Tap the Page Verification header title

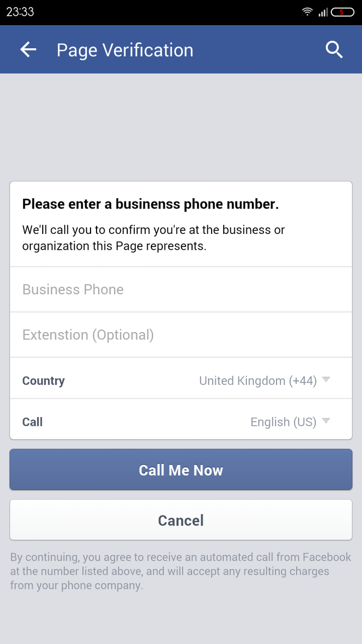coord(125,51)
